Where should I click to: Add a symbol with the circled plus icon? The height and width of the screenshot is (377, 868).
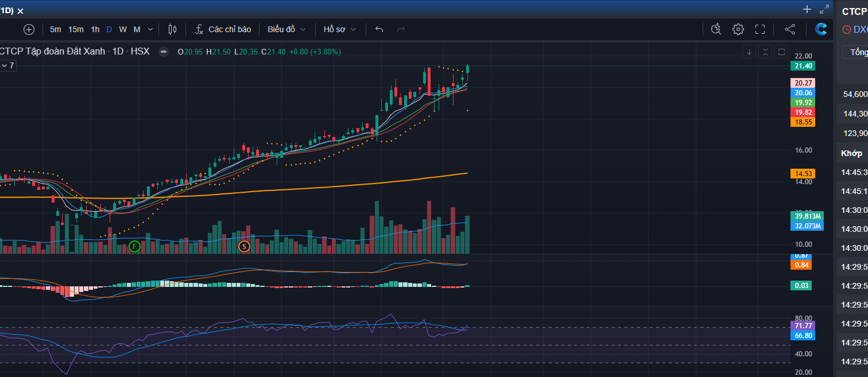29,29
